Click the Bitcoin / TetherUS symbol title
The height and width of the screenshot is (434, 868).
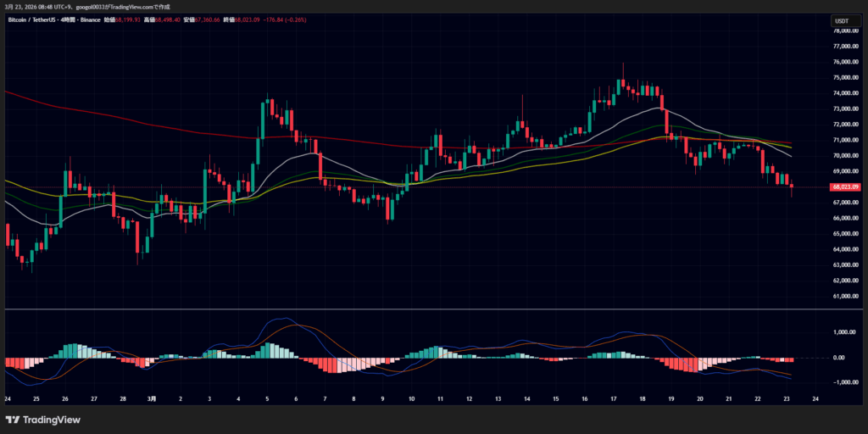[x=34, y=20]
